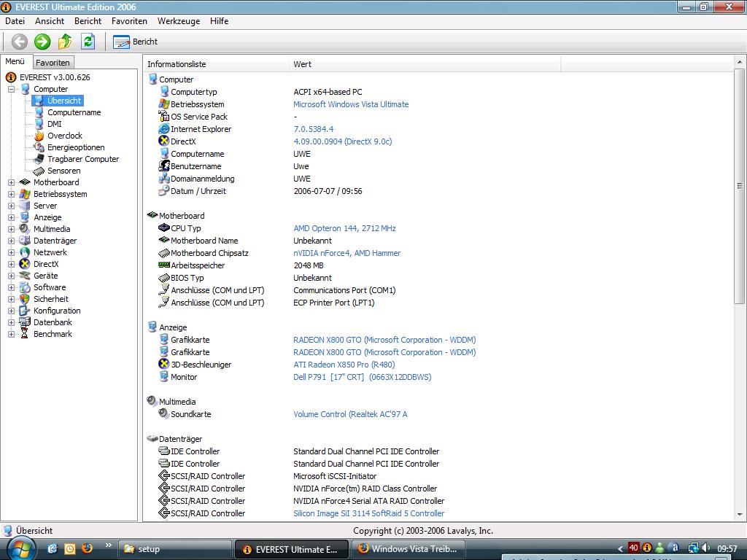Open the Favoriten menu in the menu bar
Screen dimensions: 747x560
[129, 21]
